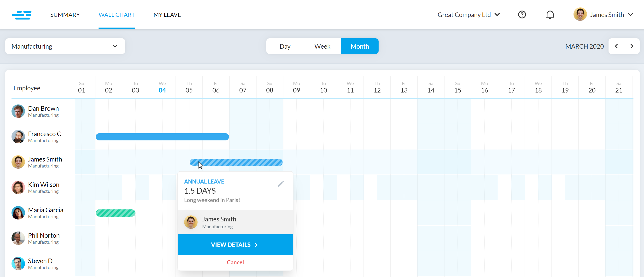Viewport: 644px width, 277px height.
Task: Go to the previous month
Action: 616,46
